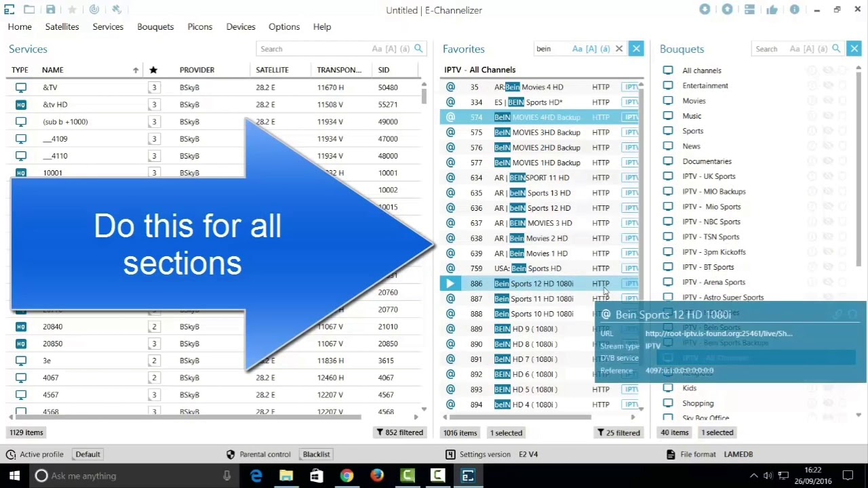The image size is (868, 488).
Task: Toggle the Entertainment bouquet checkbox
Action: click(668, 85)
